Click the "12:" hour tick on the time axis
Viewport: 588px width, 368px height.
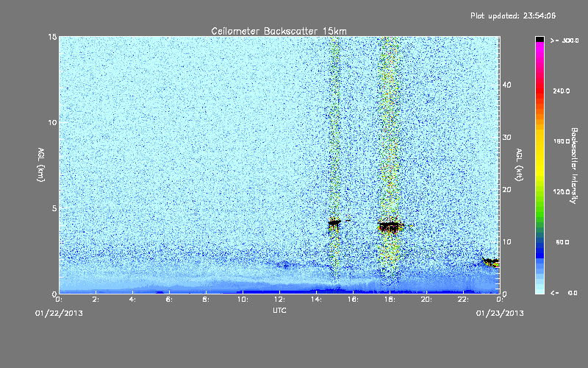[x=279, y=300]
